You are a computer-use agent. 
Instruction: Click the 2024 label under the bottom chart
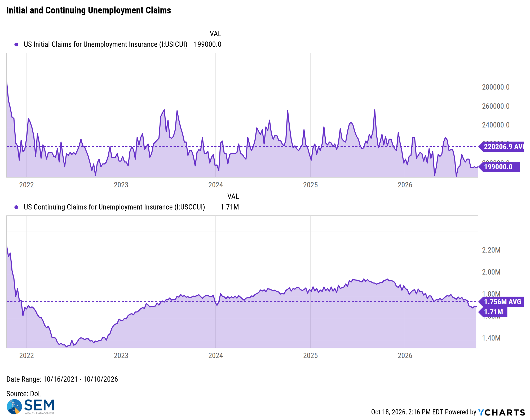click(x=216, y=356)
